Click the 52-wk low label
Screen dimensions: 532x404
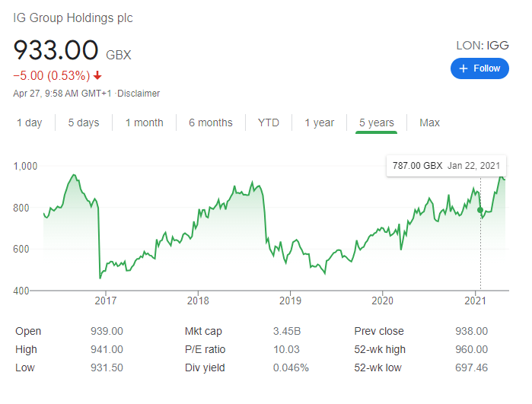[377, 367]
